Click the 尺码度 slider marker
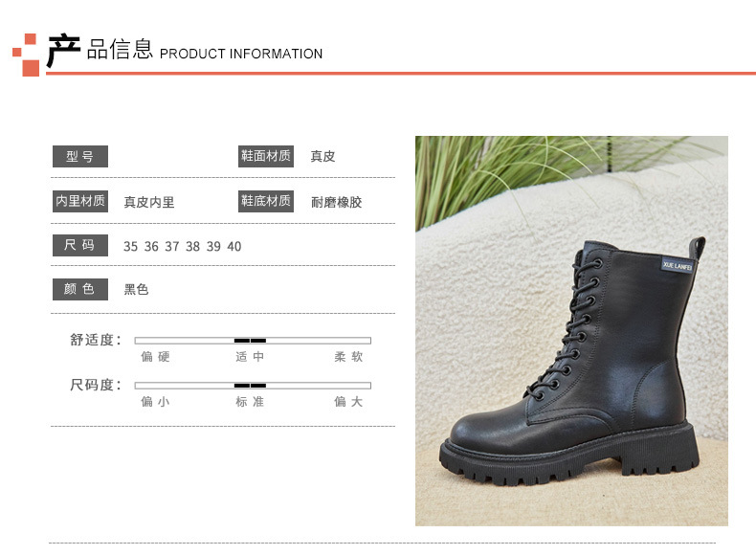756x555 pixels. (250, 386)
